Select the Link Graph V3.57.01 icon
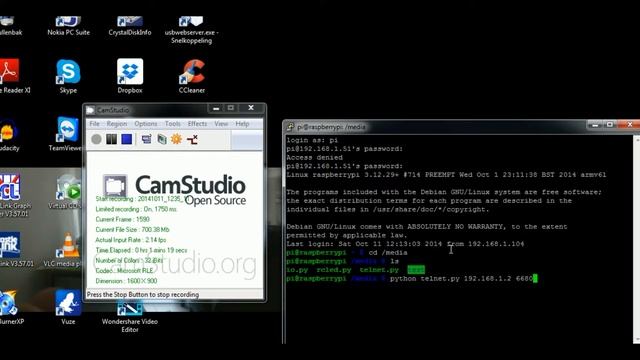640x360 pixels. pos(14,196)
